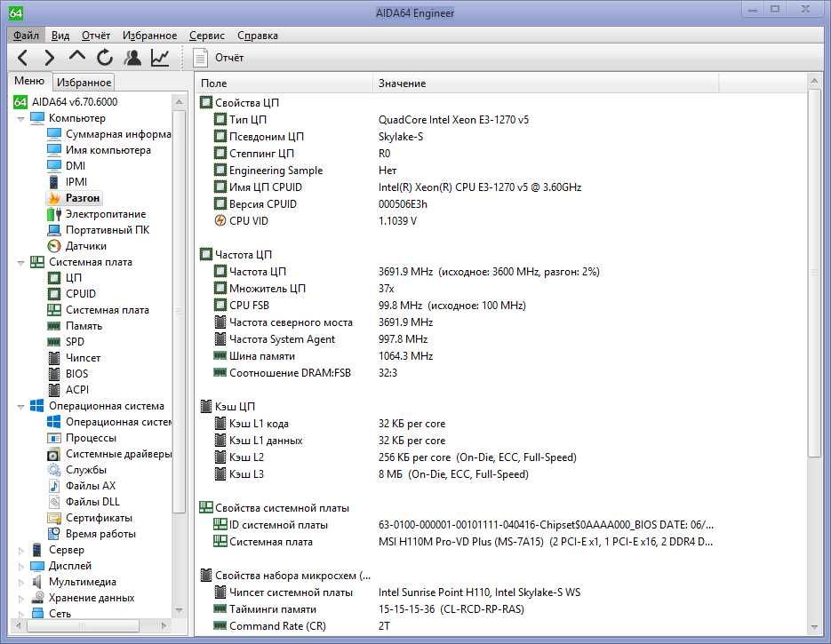The image size is (831, 644).
Task: Click the Портативный ПК laptop icon
Action: coord(54,230)
